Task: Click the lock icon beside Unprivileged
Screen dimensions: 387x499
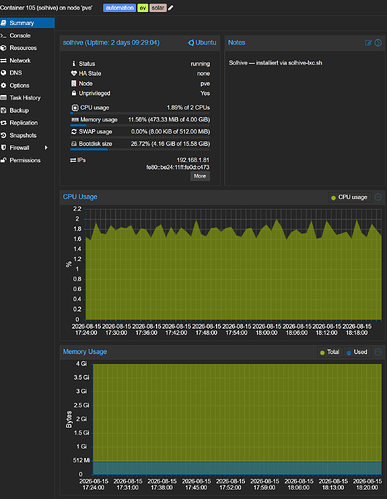Action: (74, 93)
